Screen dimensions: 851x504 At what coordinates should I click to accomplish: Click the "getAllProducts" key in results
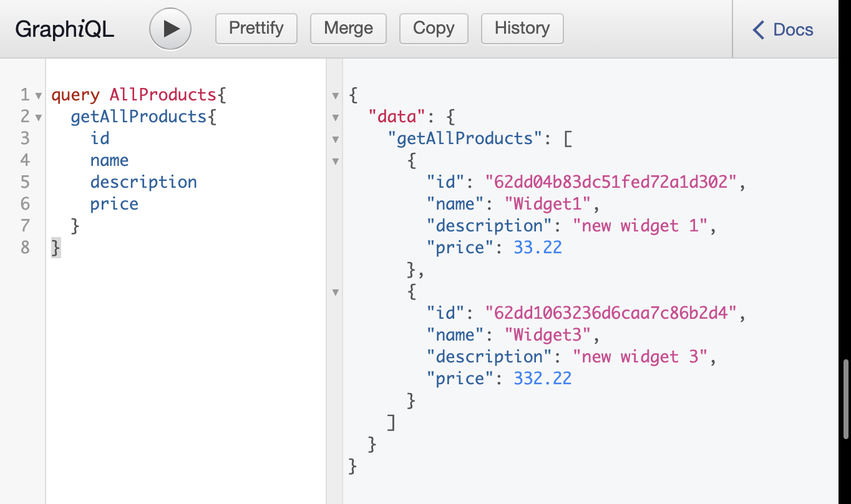(x=465, y=138)
